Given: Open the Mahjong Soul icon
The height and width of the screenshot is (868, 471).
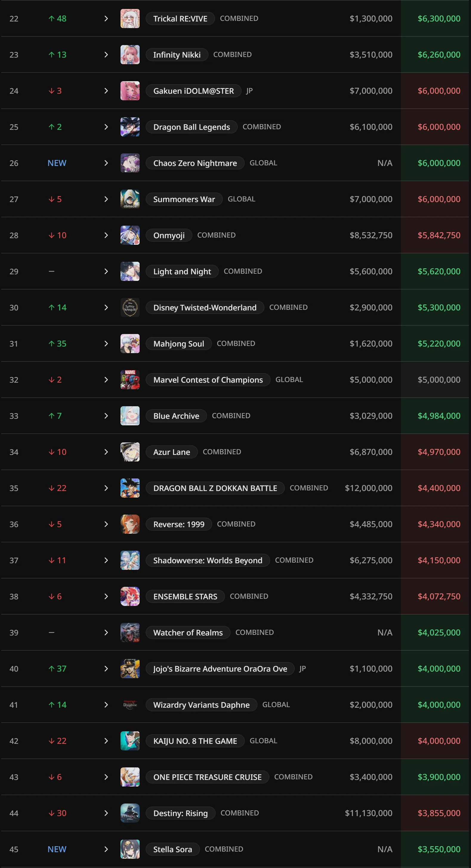Looking at the screenshot, I should tap(130, 343).
